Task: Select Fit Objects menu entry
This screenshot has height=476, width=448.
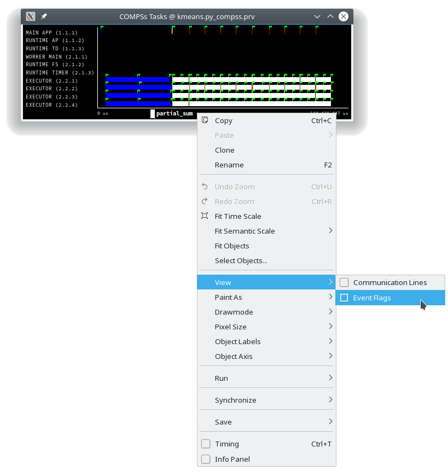Action: (266, 246)
